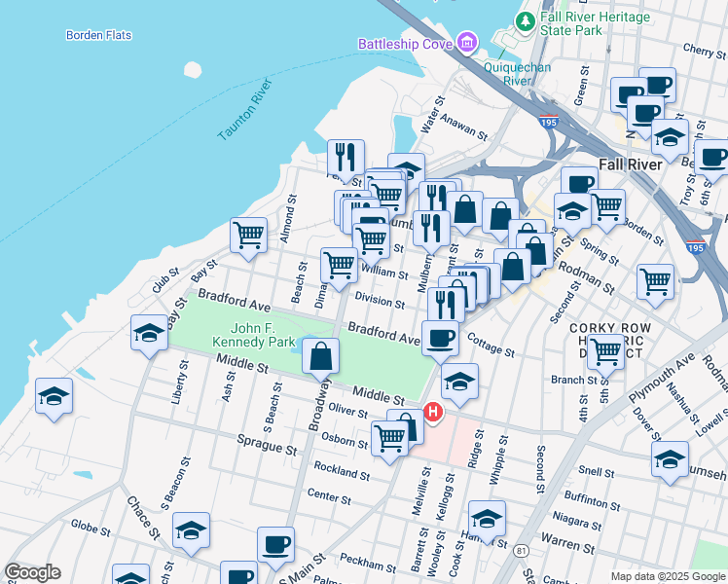Click the Battleship Cove museum marker
Screen dimensions: 728x584
tap(467, 43)
